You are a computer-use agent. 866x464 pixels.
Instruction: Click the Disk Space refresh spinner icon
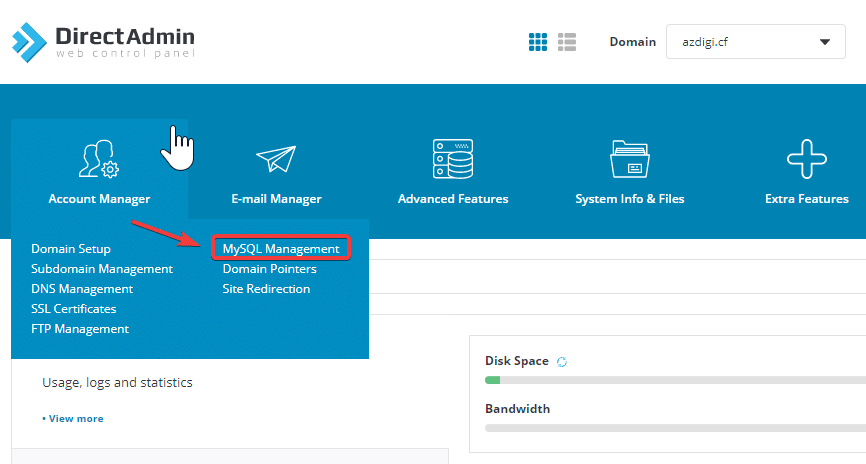[x=561, y=361]
